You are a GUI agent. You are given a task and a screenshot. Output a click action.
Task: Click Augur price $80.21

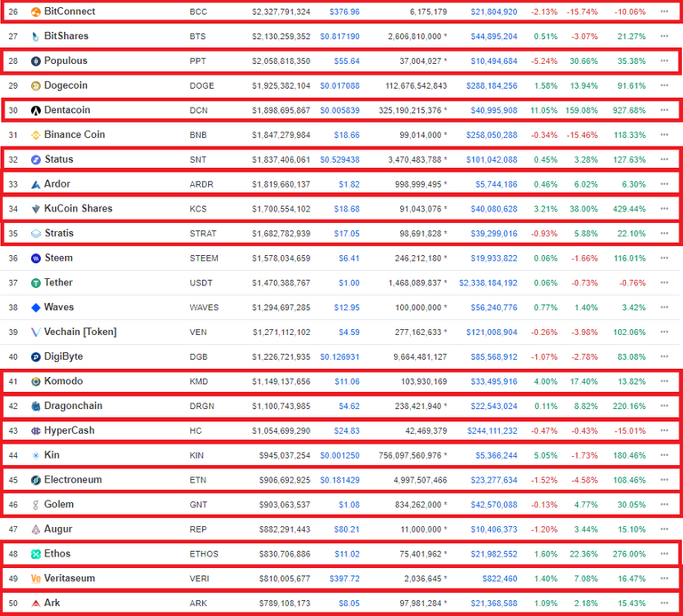(347, 530)
